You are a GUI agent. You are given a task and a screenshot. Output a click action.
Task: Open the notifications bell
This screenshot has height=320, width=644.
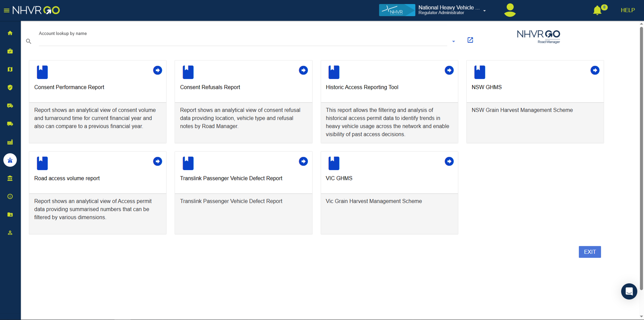tap(597, 11)
